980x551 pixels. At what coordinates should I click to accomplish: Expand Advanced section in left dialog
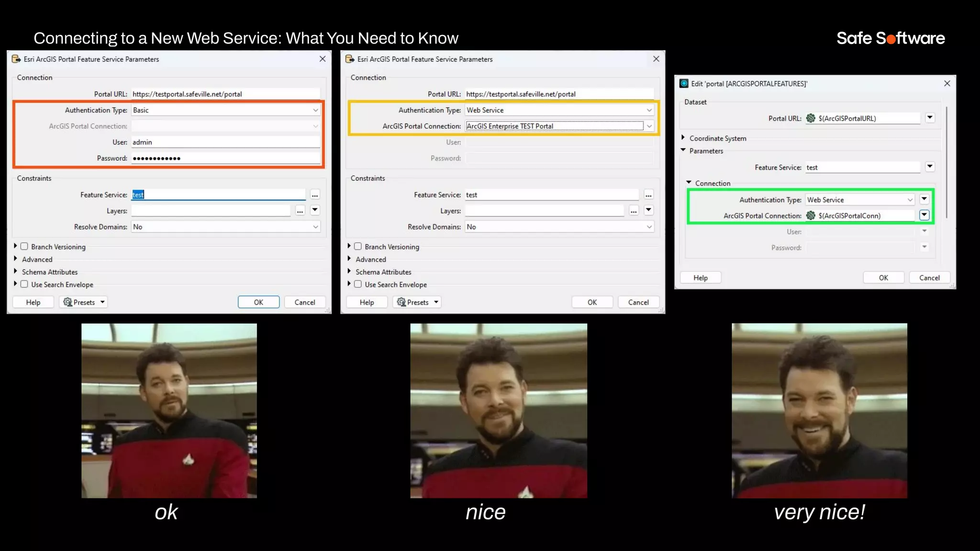point(15,259)
